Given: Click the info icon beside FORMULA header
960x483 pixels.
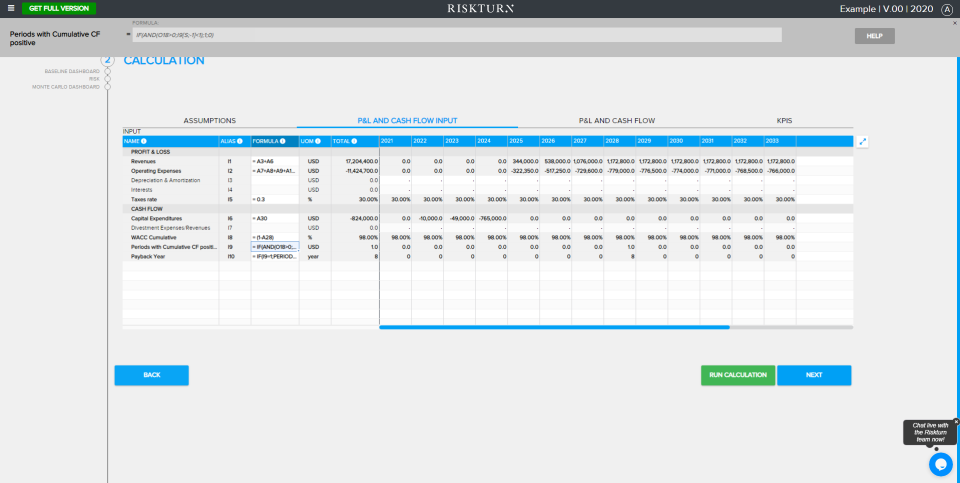Looking at the screenshot, I should pyautogui.click(x=283, y=141).
